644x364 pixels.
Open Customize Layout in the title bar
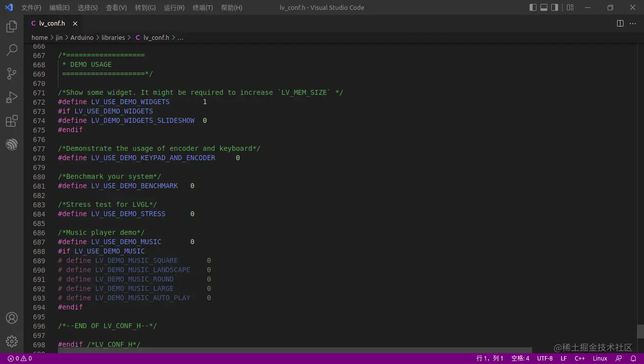(x=570, y=7)
